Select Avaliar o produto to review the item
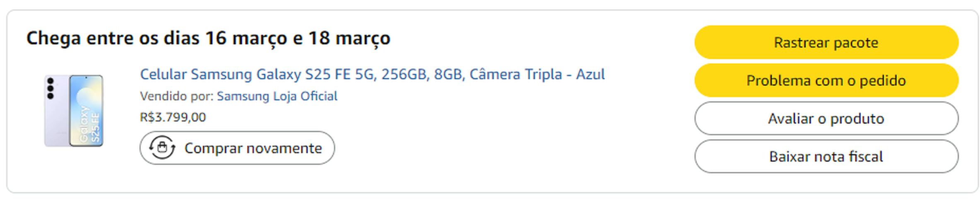Viewport: 980px width, 207px height. coord(826,118)
